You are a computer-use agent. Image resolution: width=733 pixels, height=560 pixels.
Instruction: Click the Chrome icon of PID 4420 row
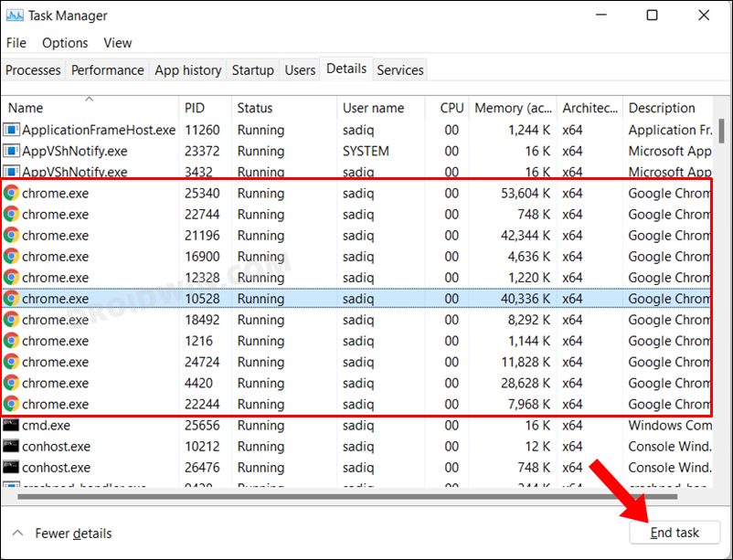11,383
